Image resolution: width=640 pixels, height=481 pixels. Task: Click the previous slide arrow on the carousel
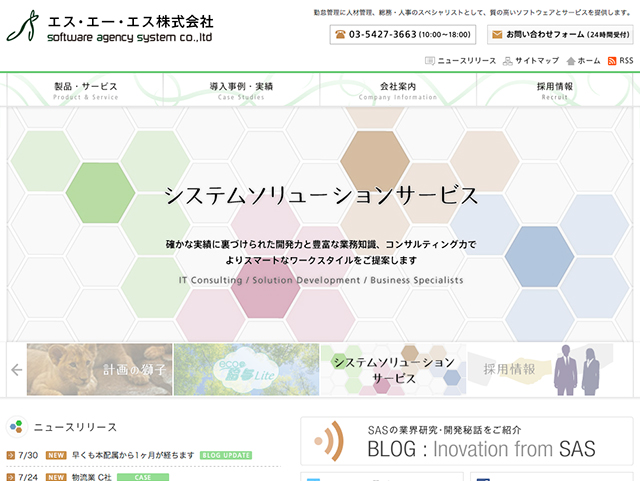click(16, 369)
